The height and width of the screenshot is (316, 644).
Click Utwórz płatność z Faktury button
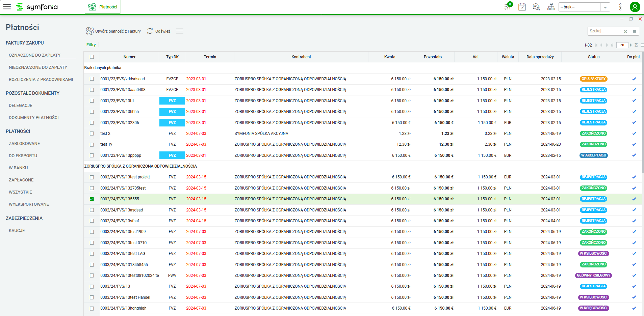tap(113, 31)
